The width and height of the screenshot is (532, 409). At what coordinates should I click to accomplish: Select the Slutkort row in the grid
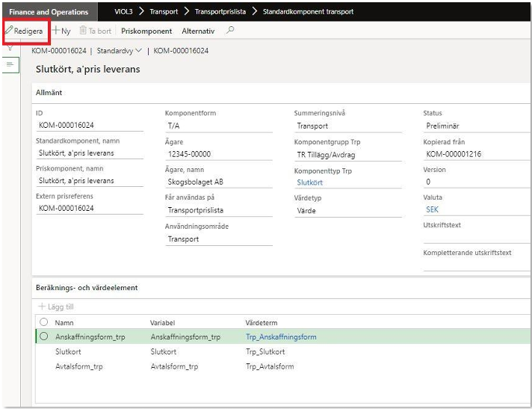68,351
